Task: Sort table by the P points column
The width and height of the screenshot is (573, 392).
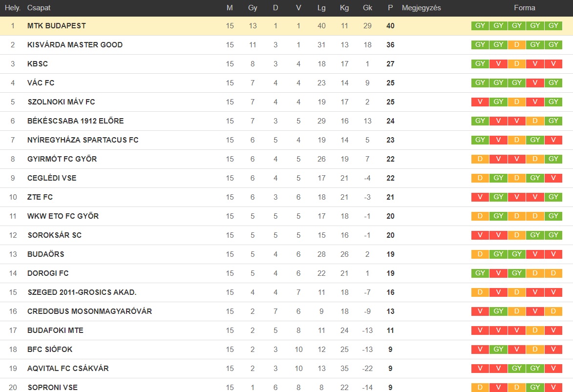Action: point(390,8)
